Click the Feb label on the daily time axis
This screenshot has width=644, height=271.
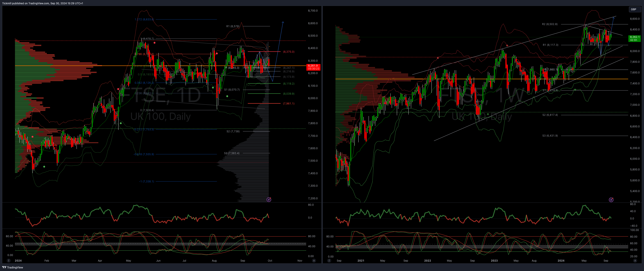click(47, 261)
